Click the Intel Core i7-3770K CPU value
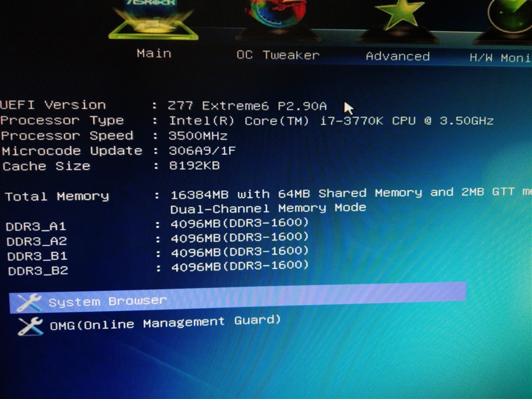 331,121
